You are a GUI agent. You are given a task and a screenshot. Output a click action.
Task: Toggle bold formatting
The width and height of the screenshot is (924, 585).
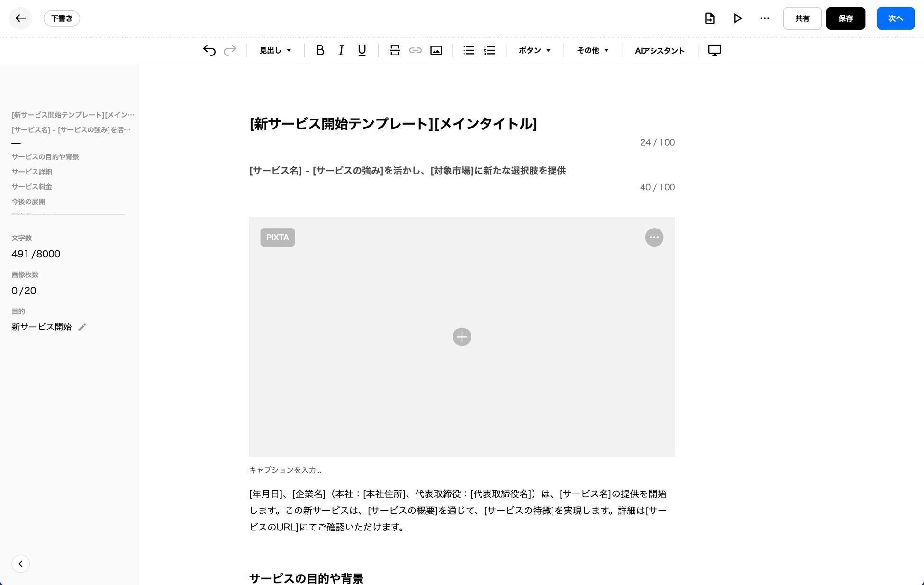pos(320,50)
